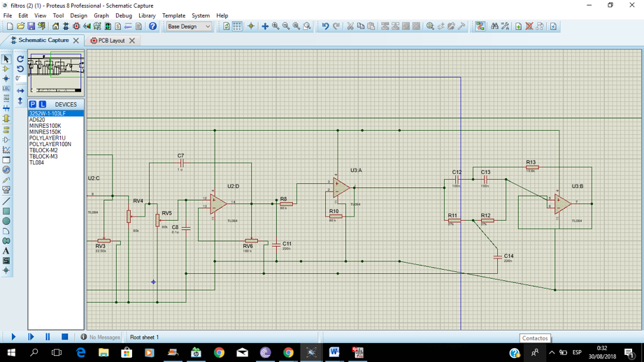Select the Component mode tool in left toolbar
Screen dimensions: 644x362
pos(6,68)
